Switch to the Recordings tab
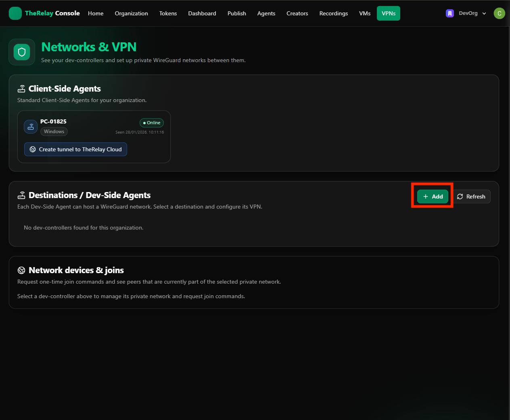Image resolution: width=510 pixels, height=420 pixels. pos(333,13)
